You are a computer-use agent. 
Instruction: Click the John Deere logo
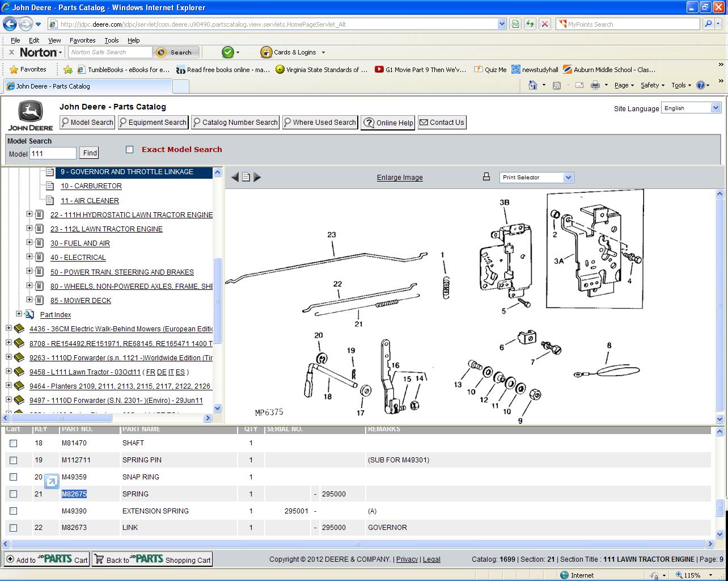tap(31, 116)
